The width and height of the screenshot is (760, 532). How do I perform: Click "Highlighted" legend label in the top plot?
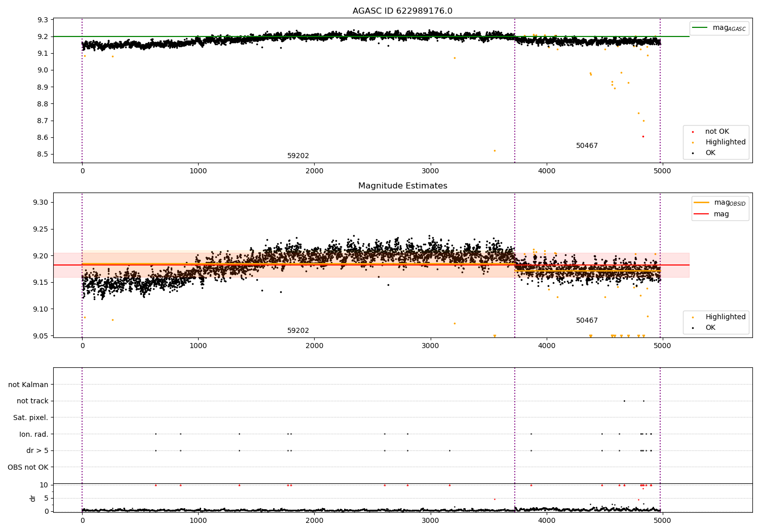click(x=726, y=142)
